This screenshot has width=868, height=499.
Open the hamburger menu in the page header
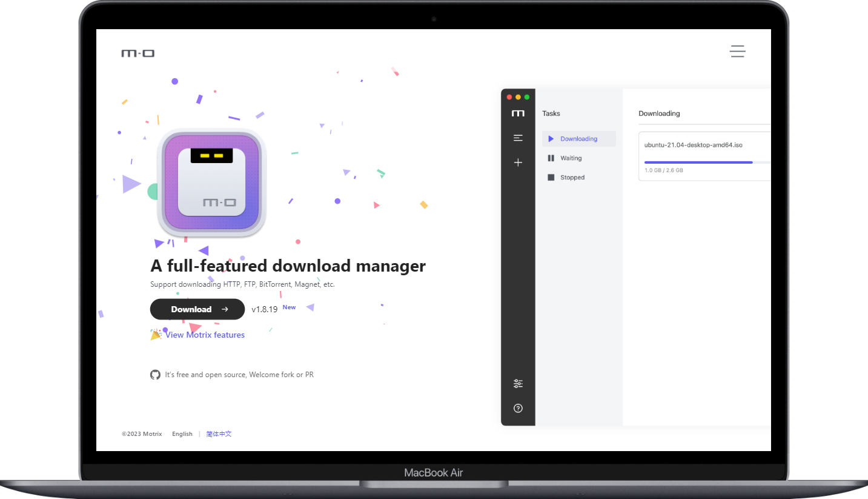pyautogui.click(x=737, y=52)
